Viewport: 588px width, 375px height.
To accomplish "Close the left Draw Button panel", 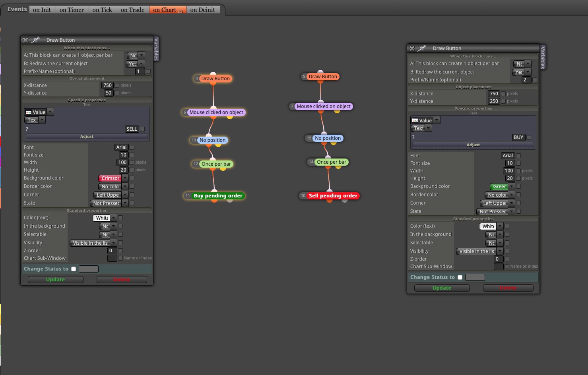I will click(25, 40).
